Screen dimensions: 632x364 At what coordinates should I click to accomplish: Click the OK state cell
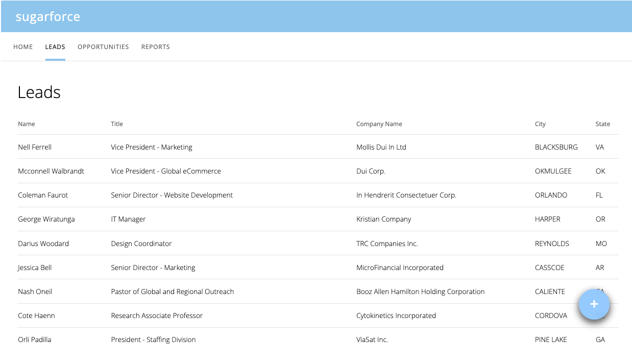point(600,171)
